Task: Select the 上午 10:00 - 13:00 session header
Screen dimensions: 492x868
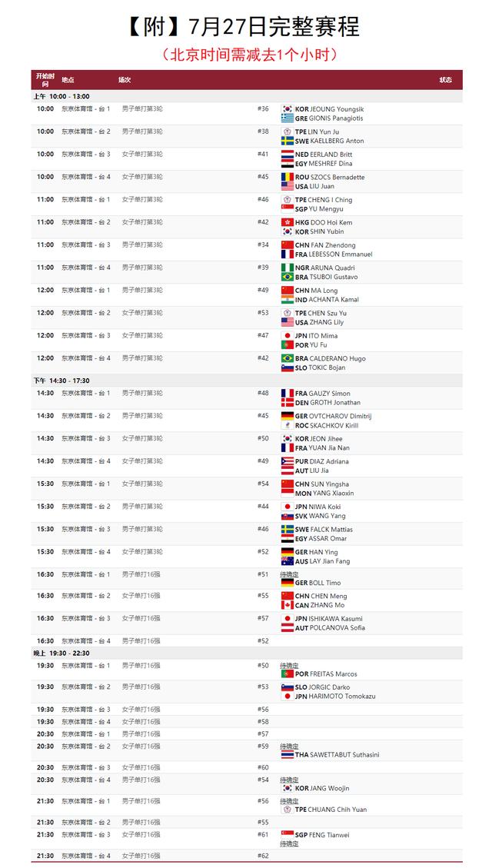Action: (61, 97)
